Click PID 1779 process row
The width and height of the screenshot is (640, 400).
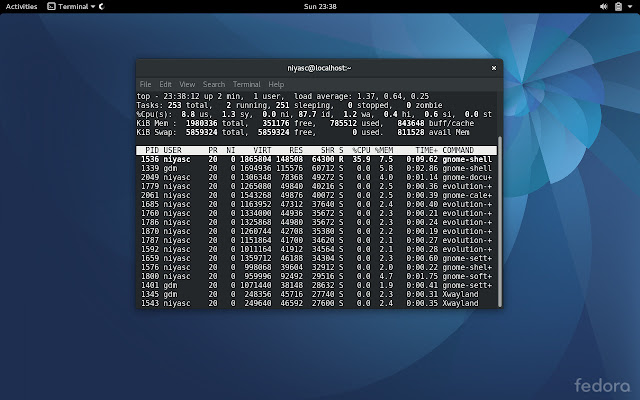click(x=316, y=186)
